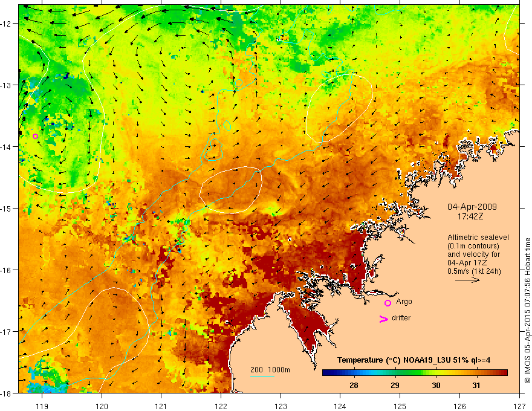This screenshot has height=411, width=532.
Task: Click the longitude axis label 120
Action: 102,406
